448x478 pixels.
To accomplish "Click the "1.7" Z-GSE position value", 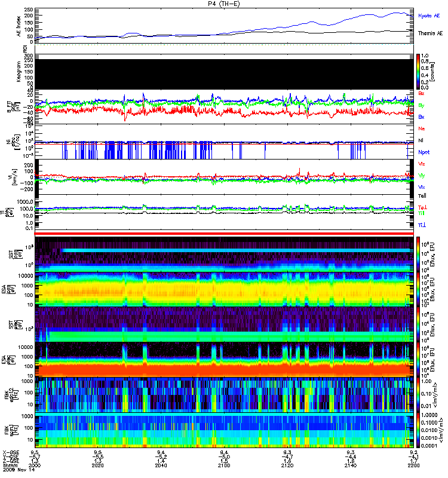I will [x=413, y=461].
